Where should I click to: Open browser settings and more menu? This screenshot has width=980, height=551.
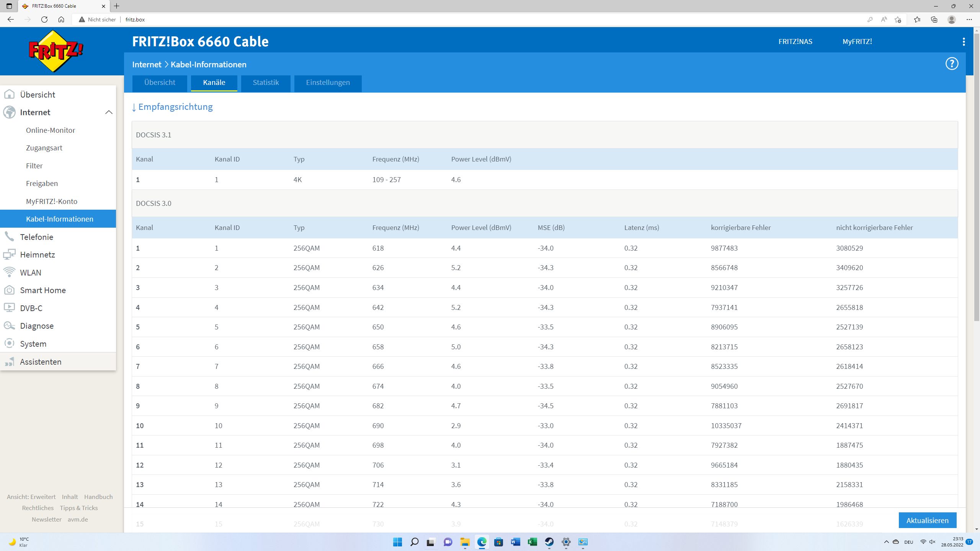click(x=969, y=20)
